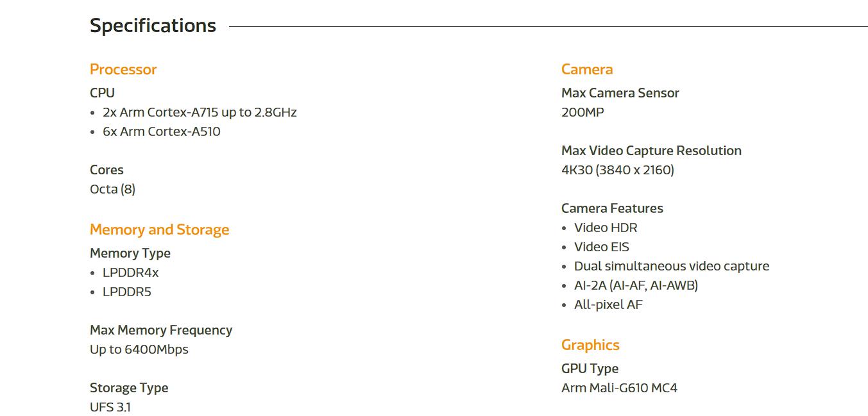Click the Memory and Storage section title
The image size is (868, 416).
coord(159,229)
